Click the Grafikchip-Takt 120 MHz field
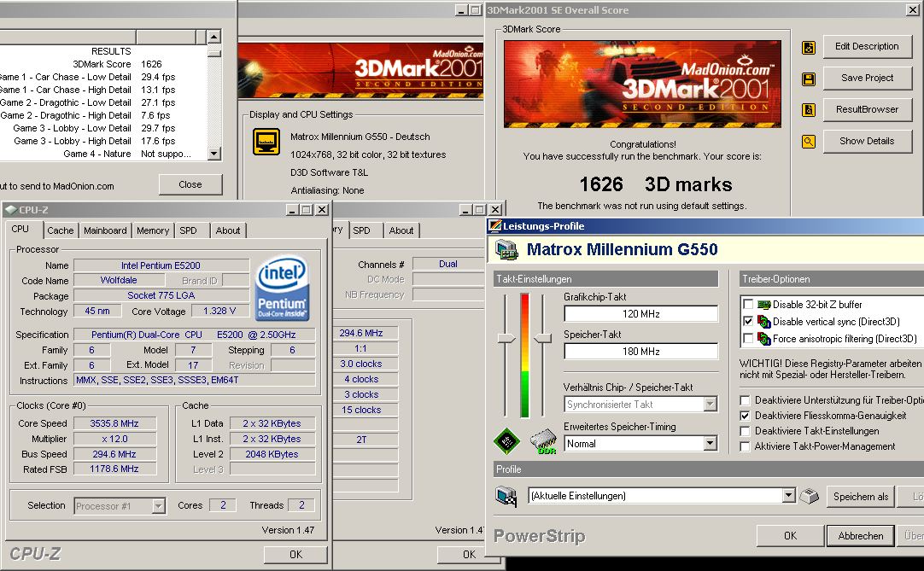 tap(640, 313)
